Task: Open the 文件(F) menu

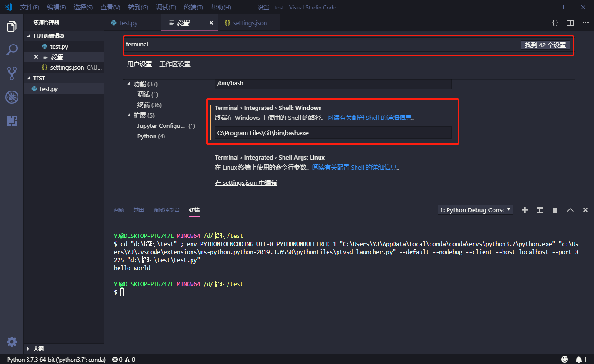Action: click(x=30, y=7)
